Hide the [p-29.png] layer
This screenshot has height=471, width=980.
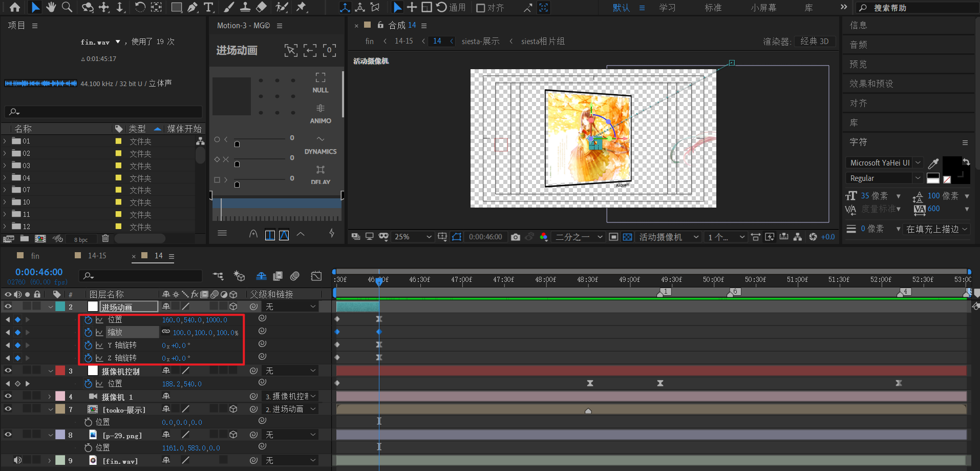coord(8,435)
